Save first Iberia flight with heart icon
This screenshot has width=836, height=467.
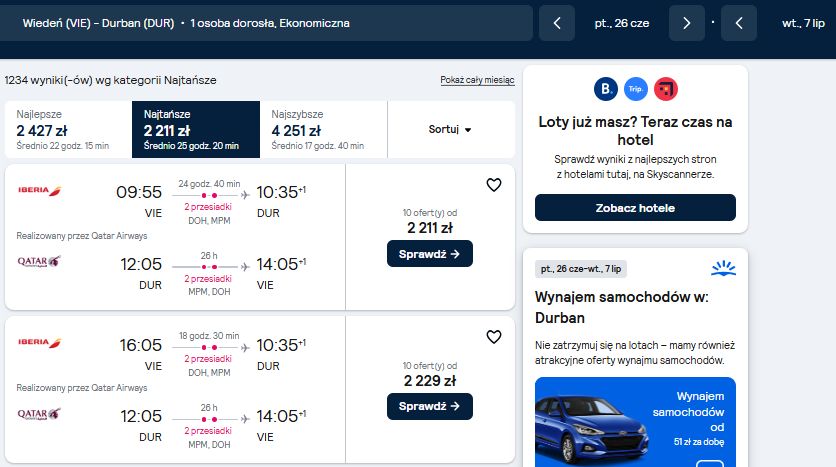pos(494,185)
